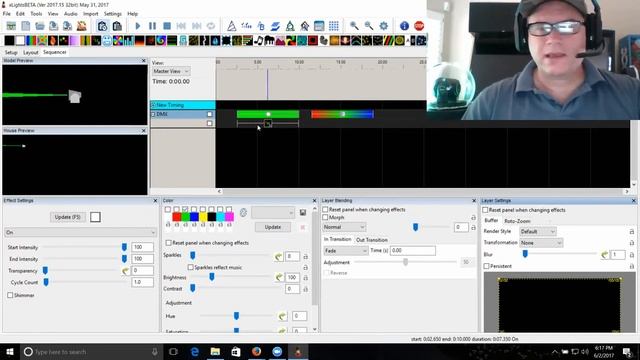Toggle the checkbox above the green color swatch
640x360 pixels.
[x=185, y=209]
